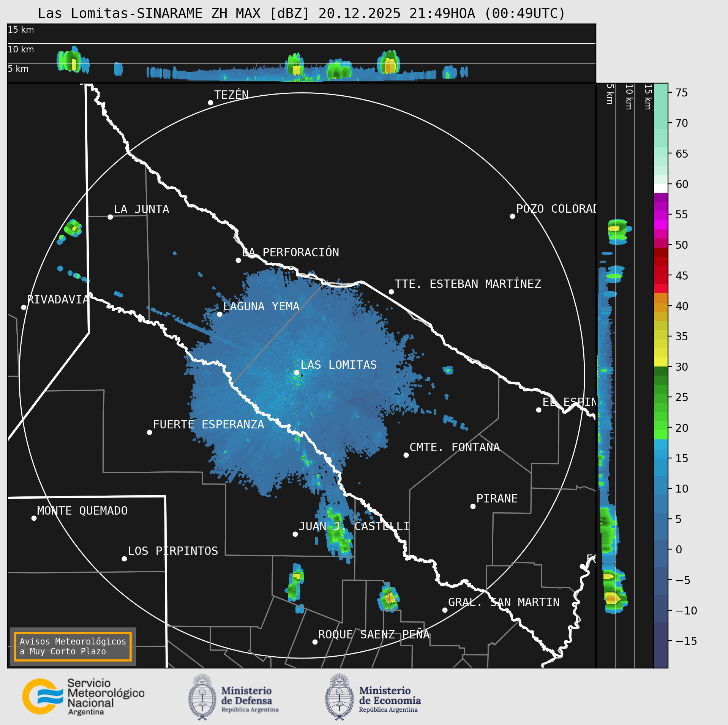Click the Pirane location dot

click(x=473, y=506)
